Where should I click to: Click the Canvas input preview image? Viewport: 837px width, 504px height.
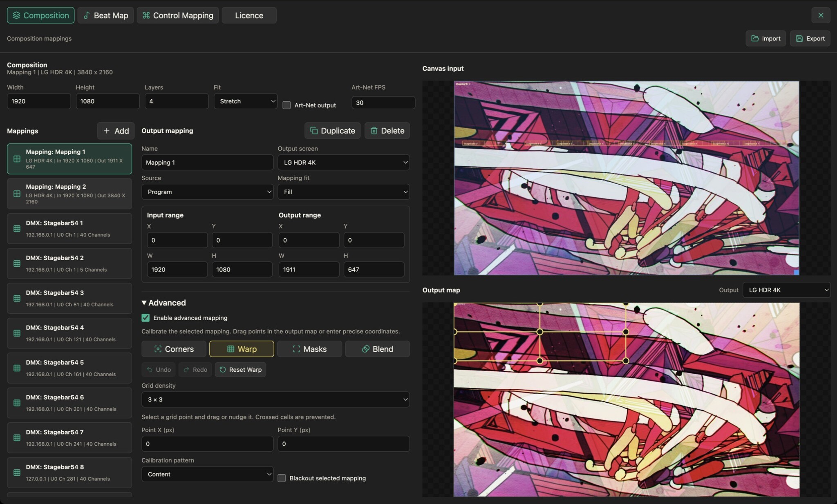pos(627,178)
